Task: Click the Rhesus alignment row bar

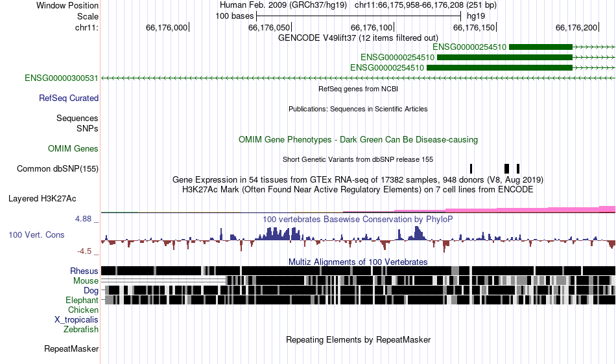Action: [x=358, y=271]
